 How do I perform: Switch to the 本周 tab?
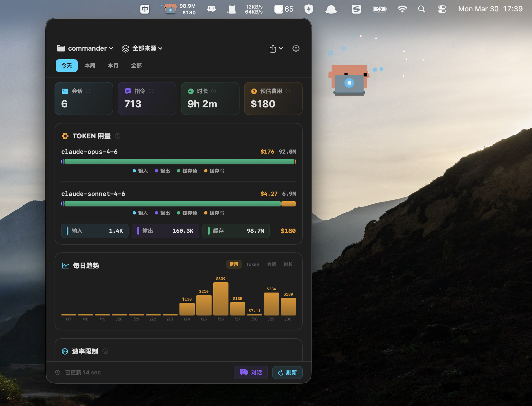click(89, 66)
